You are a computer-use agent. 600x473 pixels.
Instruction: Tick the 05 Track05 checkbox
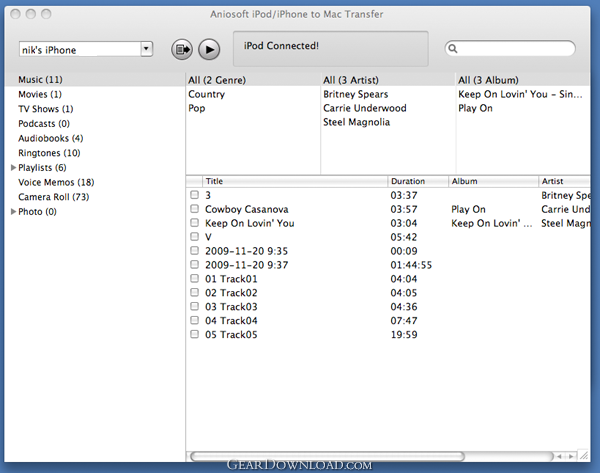click(x=194, y=334)
